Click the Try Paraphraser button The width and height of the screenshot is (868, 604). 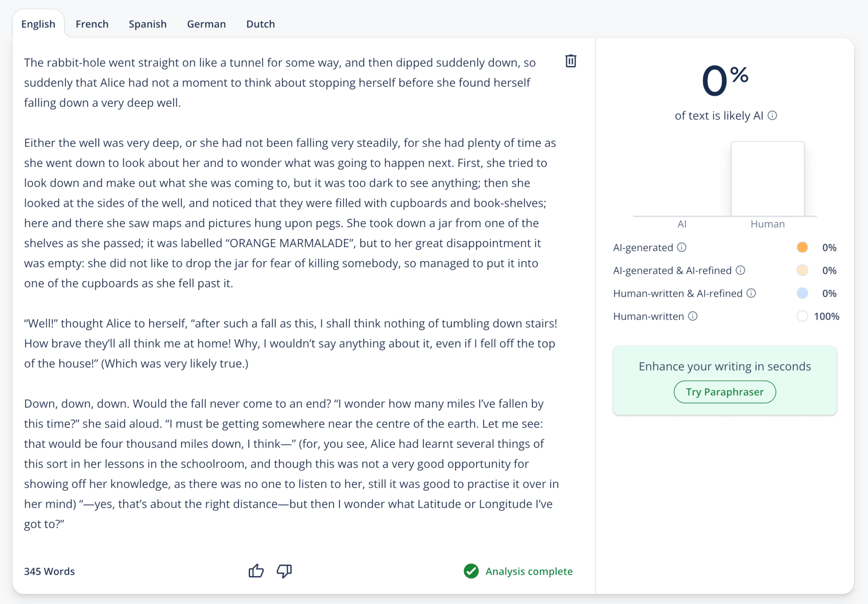point(725,392)
